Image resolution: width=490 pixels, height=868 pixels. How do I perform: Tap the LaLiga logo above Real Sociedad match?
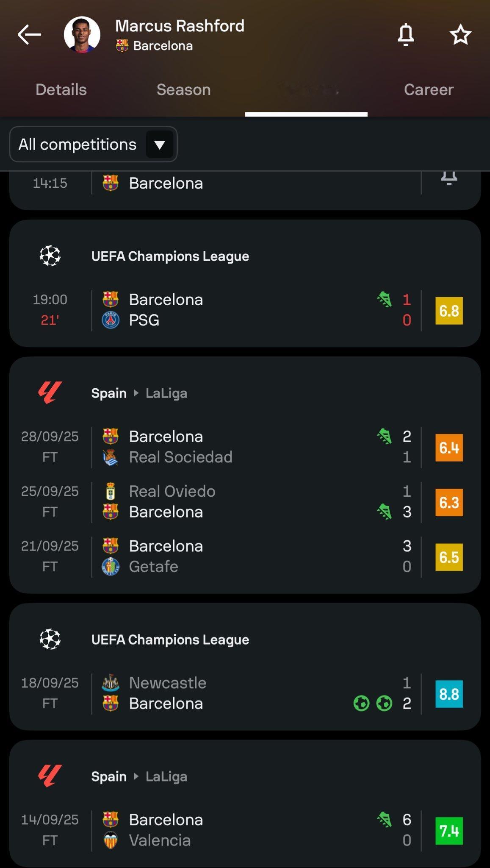(x=50, y=393)
